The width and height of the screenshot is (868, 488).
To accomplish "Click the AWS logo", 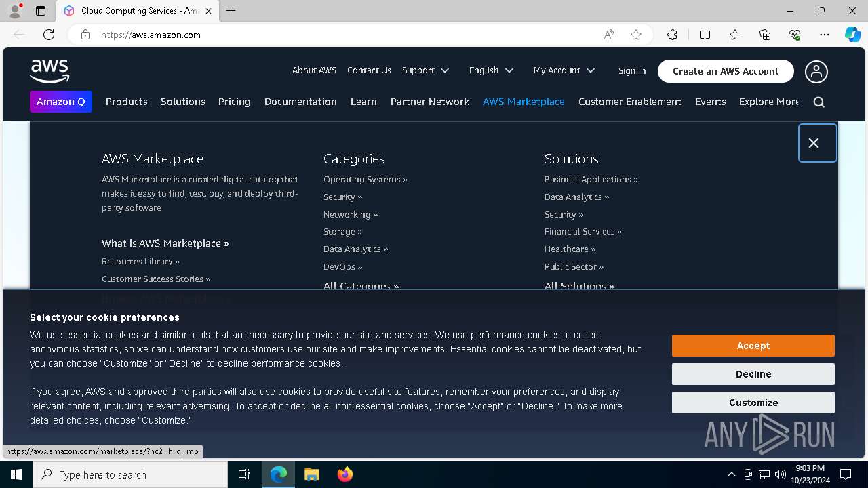I will [x=50, y=70].
